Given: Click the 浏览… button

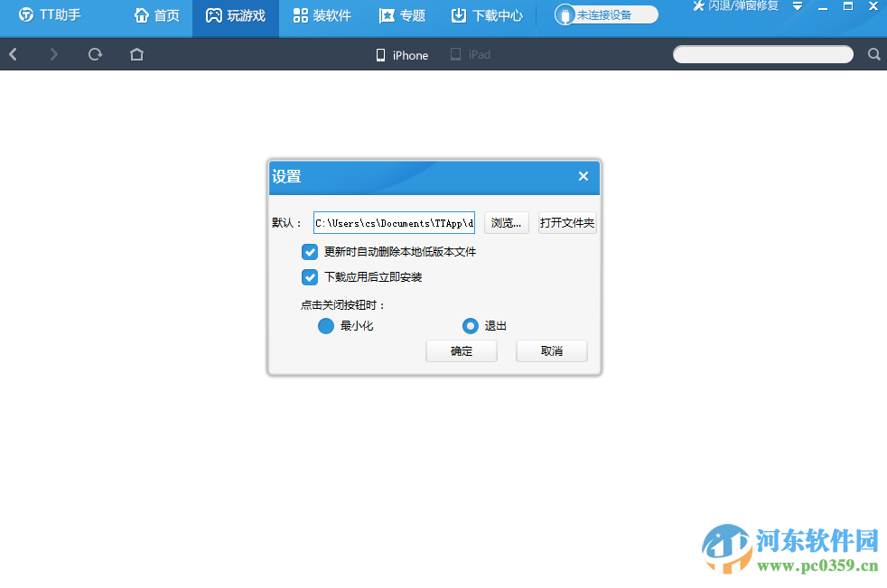Looking at the screenshot, I should pos(506,222).
